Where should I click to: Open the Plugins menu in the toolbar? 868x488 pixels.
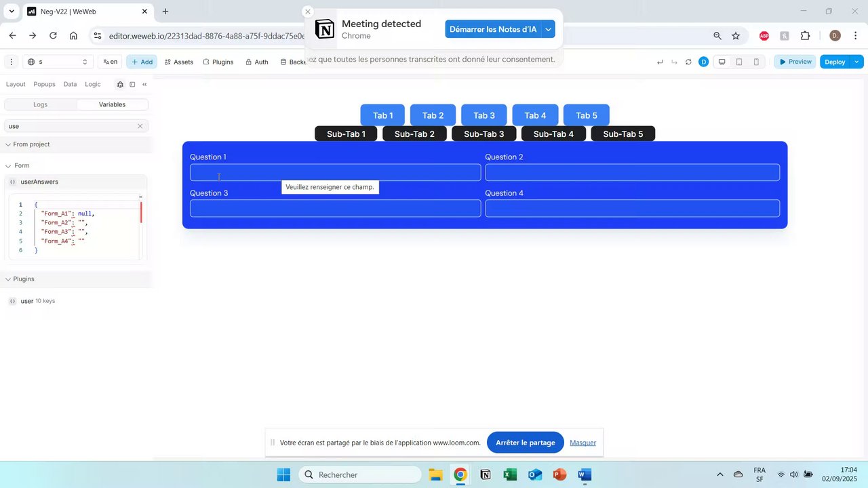click(218, 62)
